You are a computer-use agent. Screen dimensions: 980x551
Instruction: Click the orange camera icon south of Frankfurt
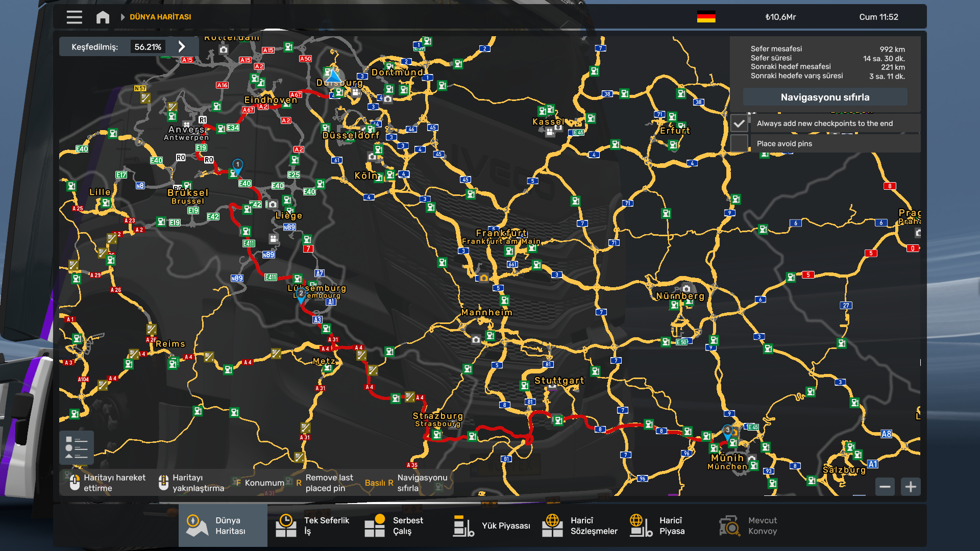[x=484, y=278]
